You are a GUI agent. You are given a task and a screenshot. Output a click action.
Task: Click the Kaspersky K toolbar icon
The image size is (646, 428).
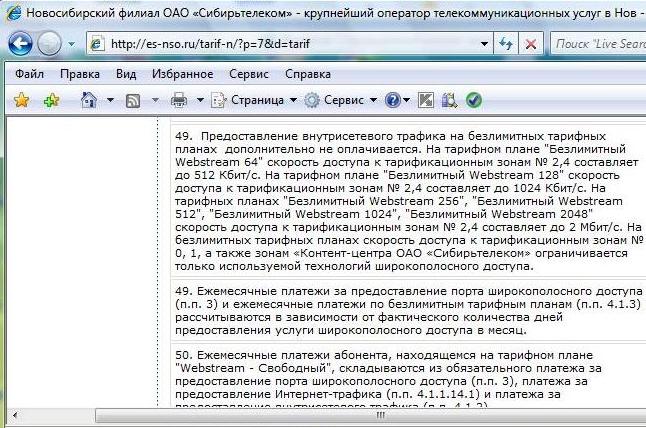coord(426,100)
